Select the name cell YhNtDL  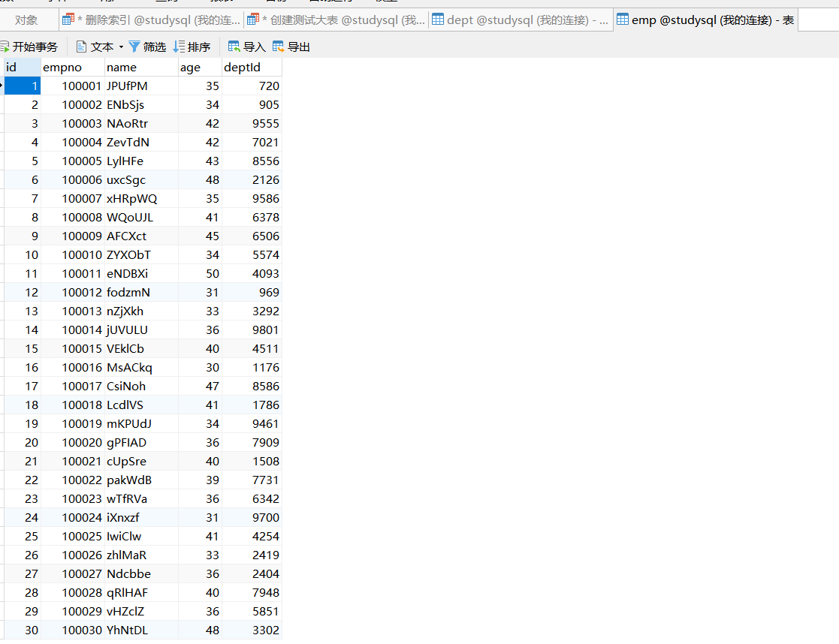pos(140,630)
